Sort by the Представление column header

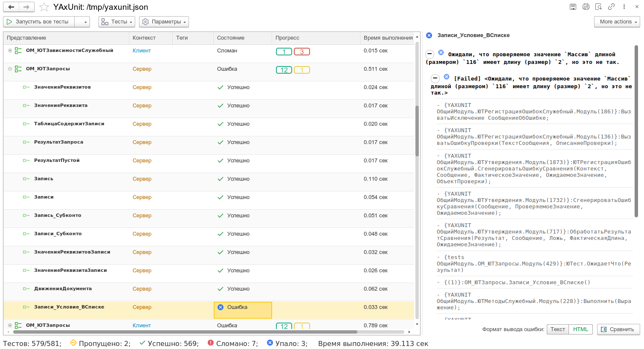click(66, 38)
